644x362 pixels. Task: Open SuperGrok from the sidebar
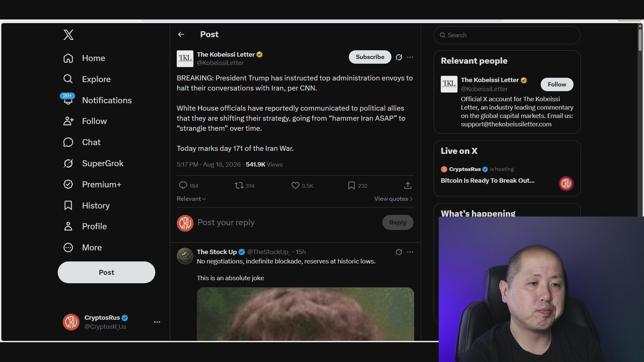tap(93, 164)
